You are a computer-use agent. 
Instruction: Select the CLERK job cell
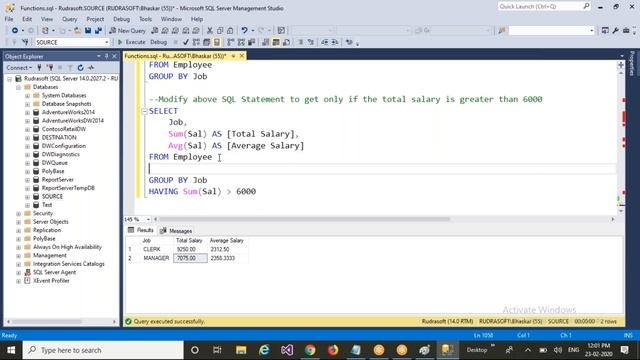pyautogui.click(x=156, y=249)
